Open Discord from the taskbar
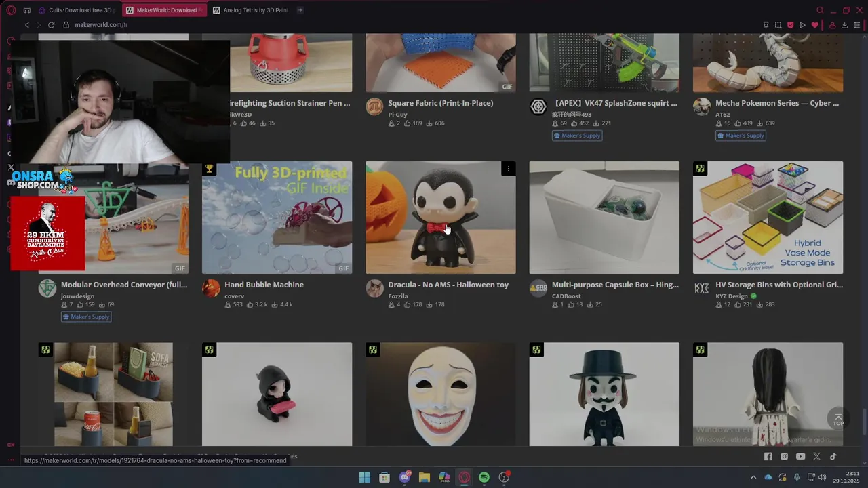This screenshot has height=488, width=868. 405,477
